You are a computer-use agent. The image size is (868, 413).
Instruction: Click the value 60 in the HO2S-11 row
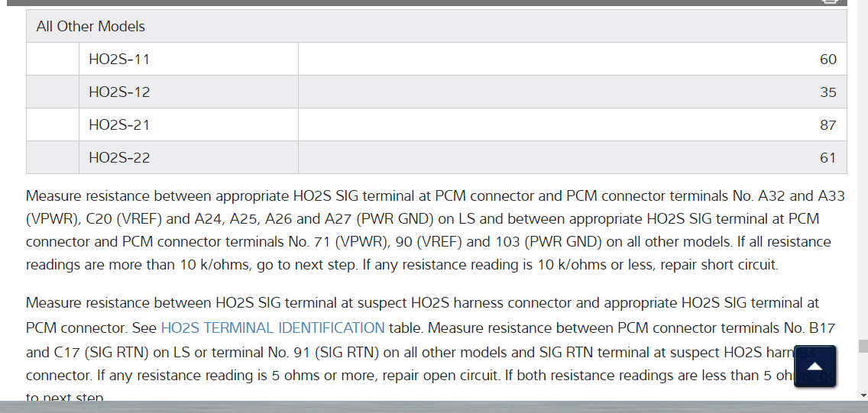point(828,60)
